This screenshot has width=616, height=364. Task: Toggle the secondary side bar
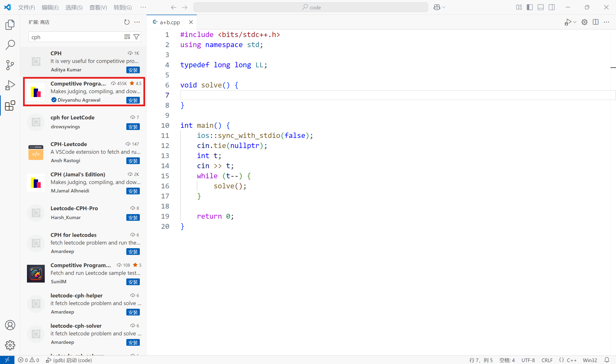(x=552, y=7)
